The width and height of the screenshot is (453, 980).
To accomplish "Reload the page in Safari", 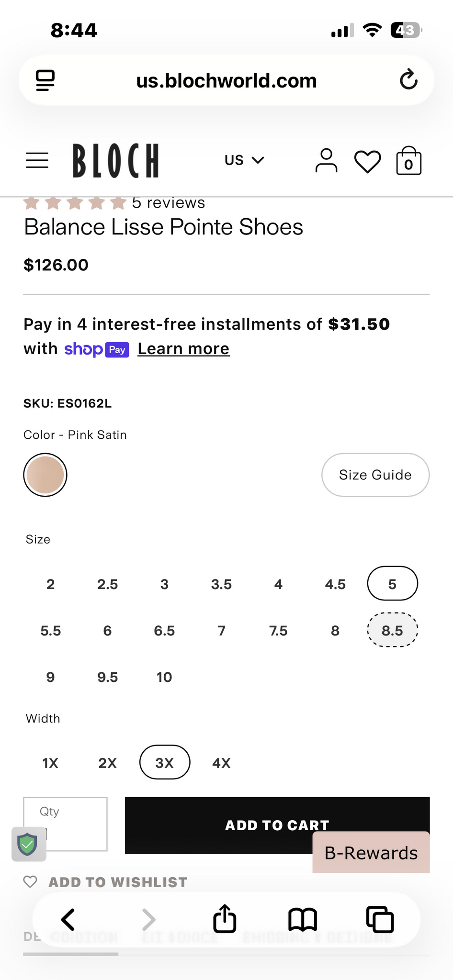I will 408,80.
